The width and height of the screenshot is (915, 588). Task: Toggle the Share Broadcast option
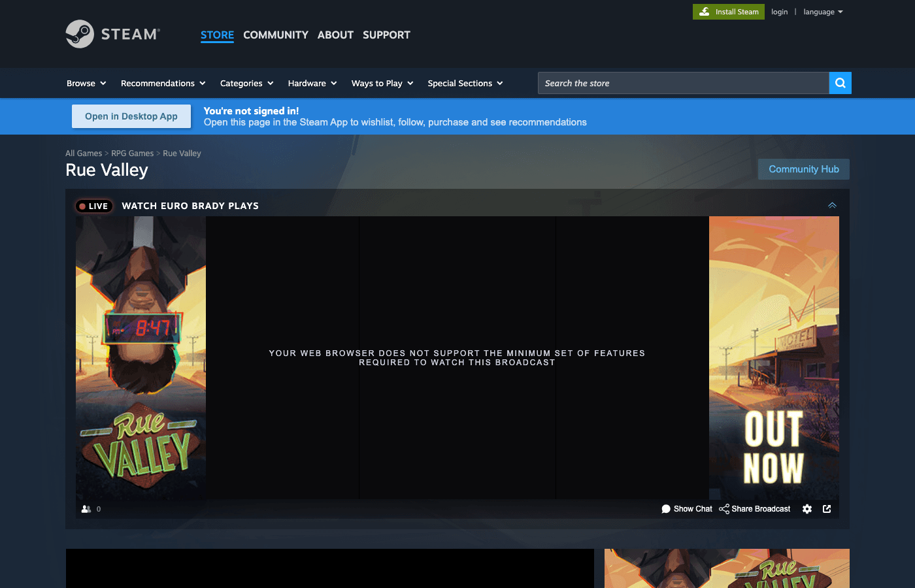[760, 508]
